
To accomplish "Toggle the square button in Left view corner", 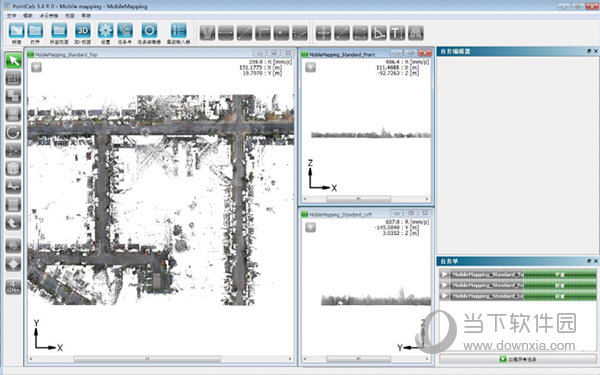I will 310,228.
